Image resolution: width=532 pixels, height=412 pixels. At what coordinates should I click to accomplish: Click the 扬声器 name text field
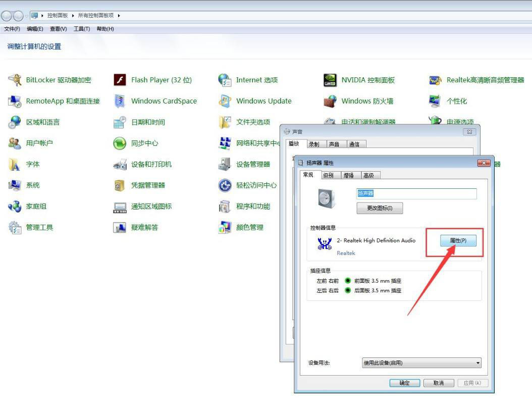pyautogui.click(x=416, y=193)
